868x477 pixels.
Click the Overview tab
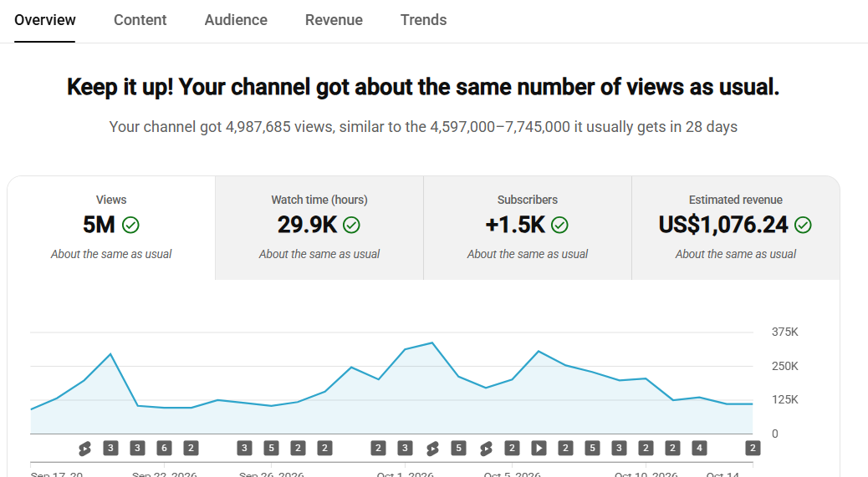tap(45, 20)
